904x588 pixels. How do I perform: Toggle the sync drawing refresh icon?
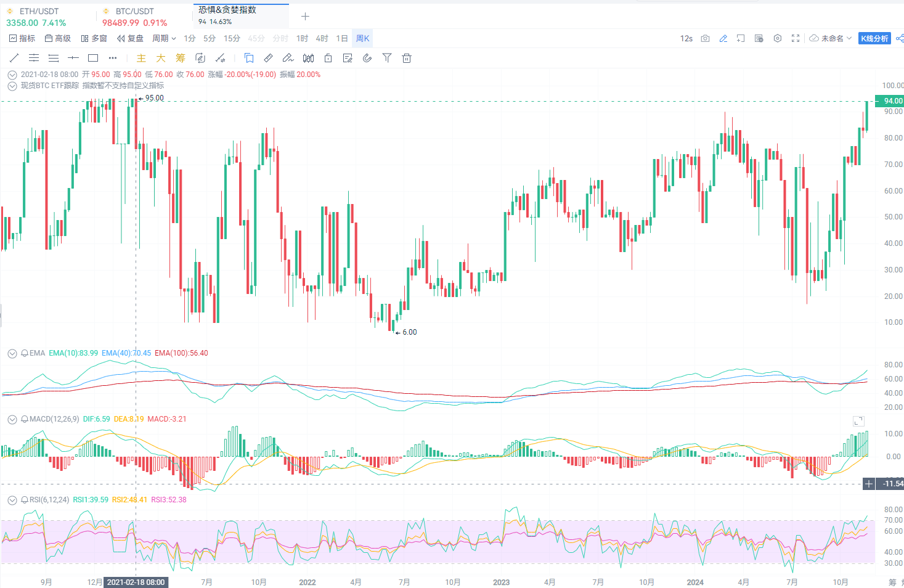tap(200, 58)
